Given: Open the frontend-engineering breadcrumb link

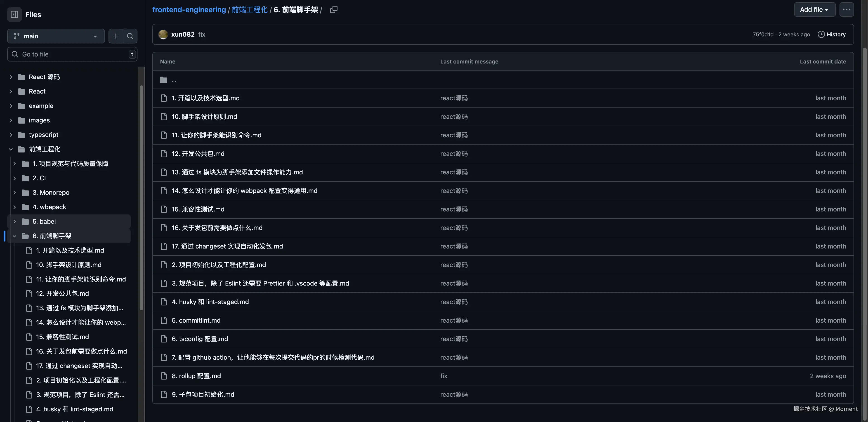Looking at the screenshot, I should 189,9.
